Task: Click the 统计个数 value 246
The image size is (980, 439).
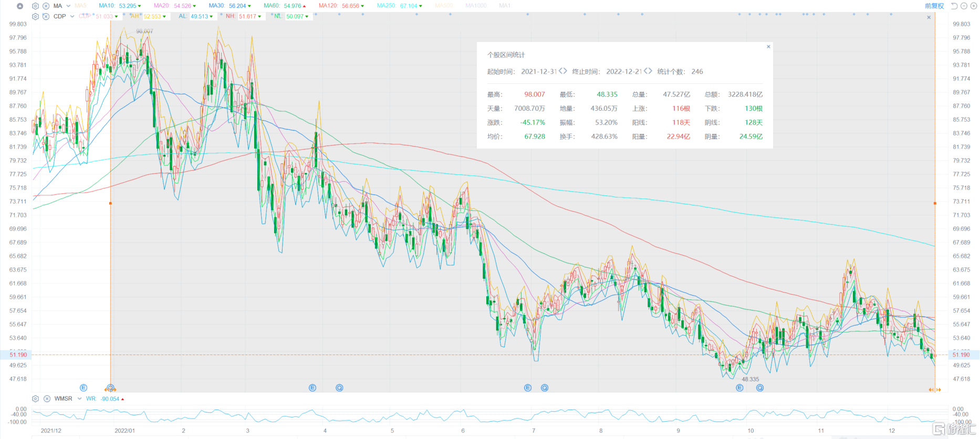Action: coord(697,71)
